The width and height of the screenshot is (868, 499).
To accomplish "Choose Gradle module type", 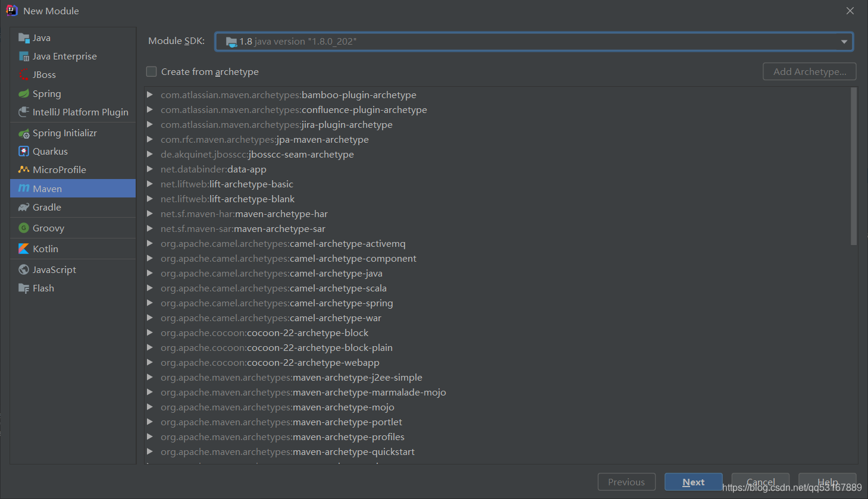I will point(73,208).
